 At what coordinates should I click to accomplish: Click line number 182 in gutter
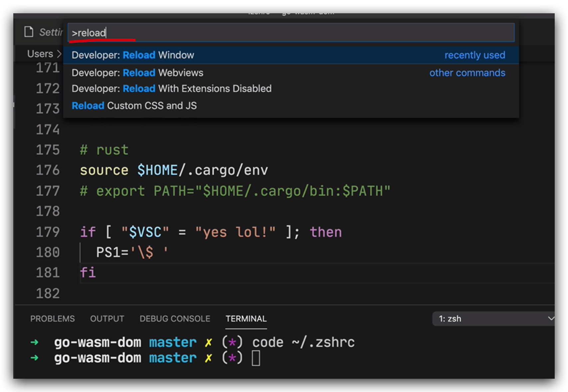(48, 293)
